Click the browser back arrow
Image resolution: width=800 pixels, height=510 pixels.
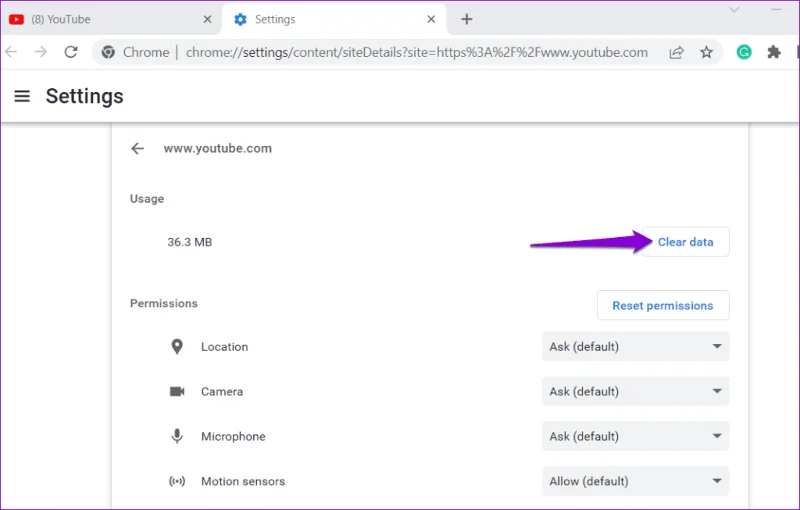[11, 52]
